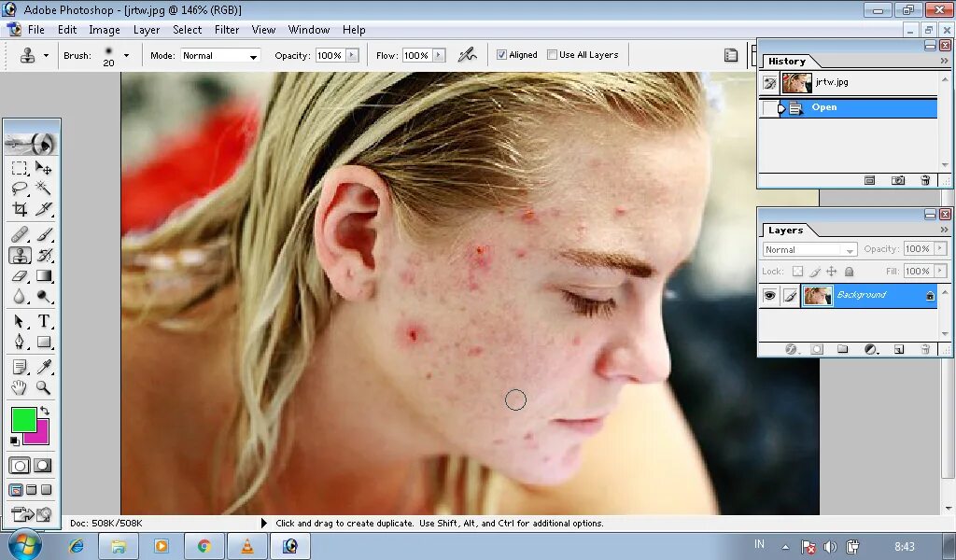
Task: Create new fill or adjustment layer
Action: (871, 349)
